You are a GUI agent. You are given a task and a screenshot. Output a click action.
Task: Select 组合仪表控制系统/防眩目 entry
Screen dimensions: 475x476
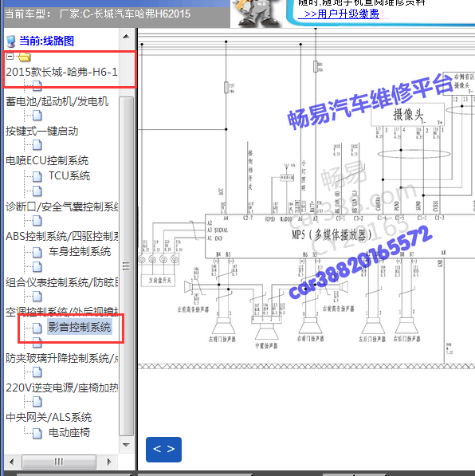click(62, 282)
